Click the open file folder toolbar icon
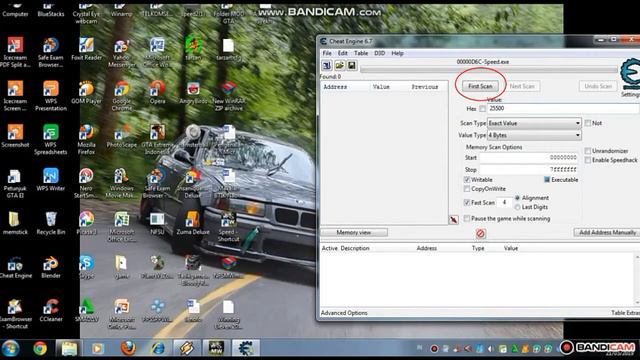 tap(340, 65)
